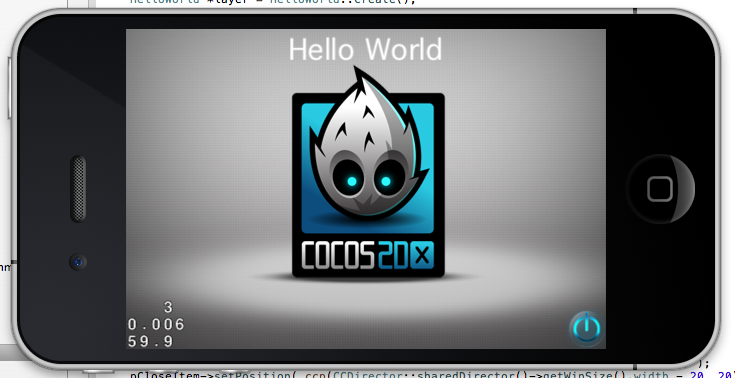Tap the iPhone simulator home button

click(660, 189)
